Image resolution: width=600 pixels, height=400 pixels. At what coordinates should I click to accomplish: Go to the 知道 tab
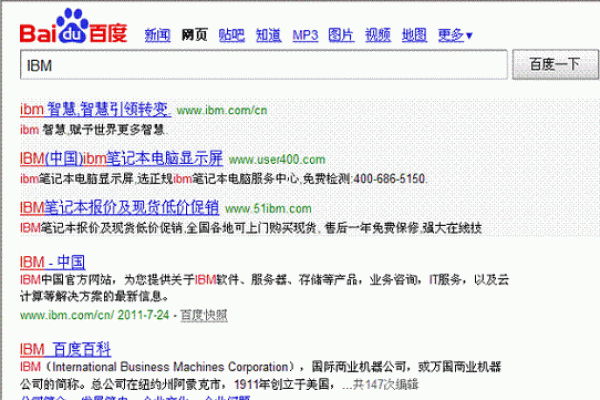pyautogui.click(x=269, y=35)
